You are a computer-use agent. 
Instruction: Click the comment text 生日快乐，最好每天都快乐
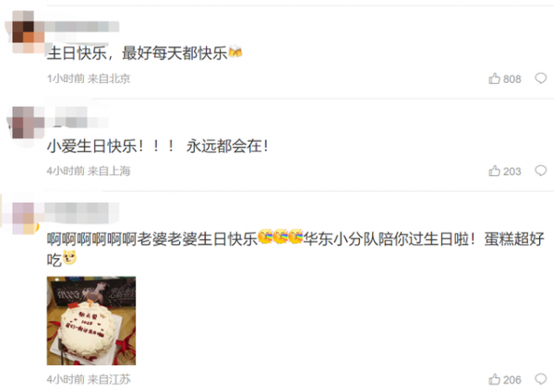pyautogui.click(x=137, y=53)
